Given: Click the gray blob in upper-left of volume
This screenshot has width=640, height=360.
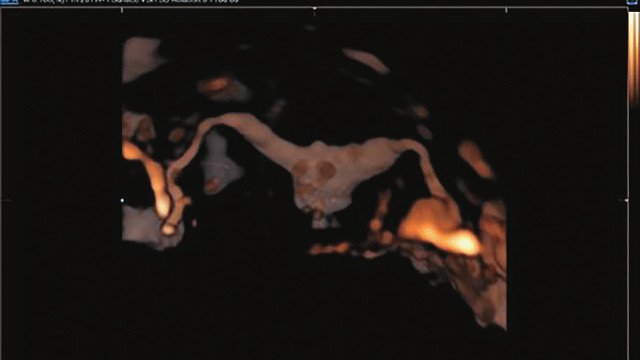Looking at the screenshot, I should [x=141, y=58].
